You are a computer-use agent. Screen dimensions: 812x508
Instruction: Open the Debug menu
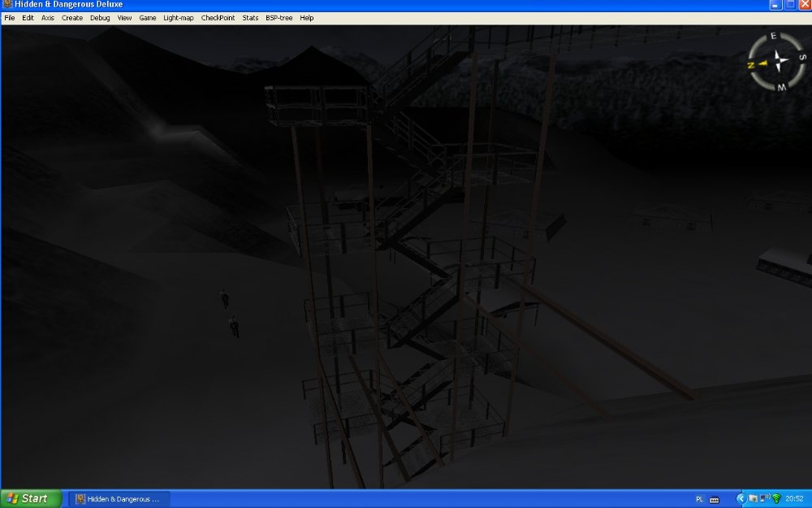point(100,18)
